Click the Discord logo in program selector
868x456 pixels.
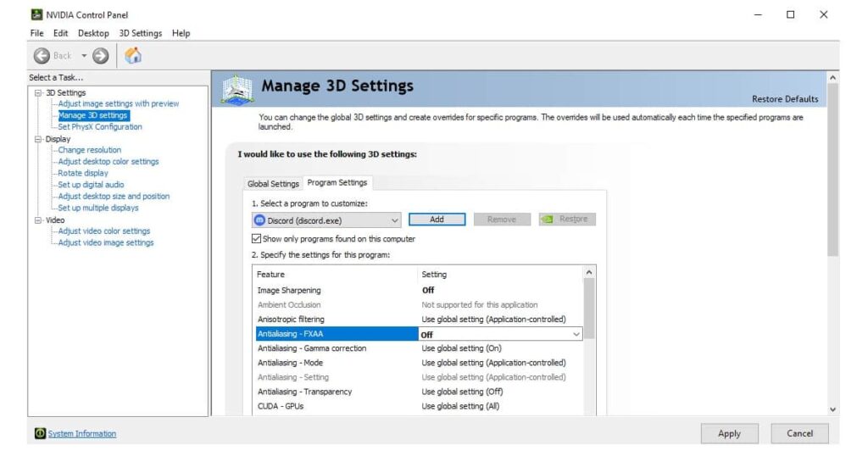259,220
